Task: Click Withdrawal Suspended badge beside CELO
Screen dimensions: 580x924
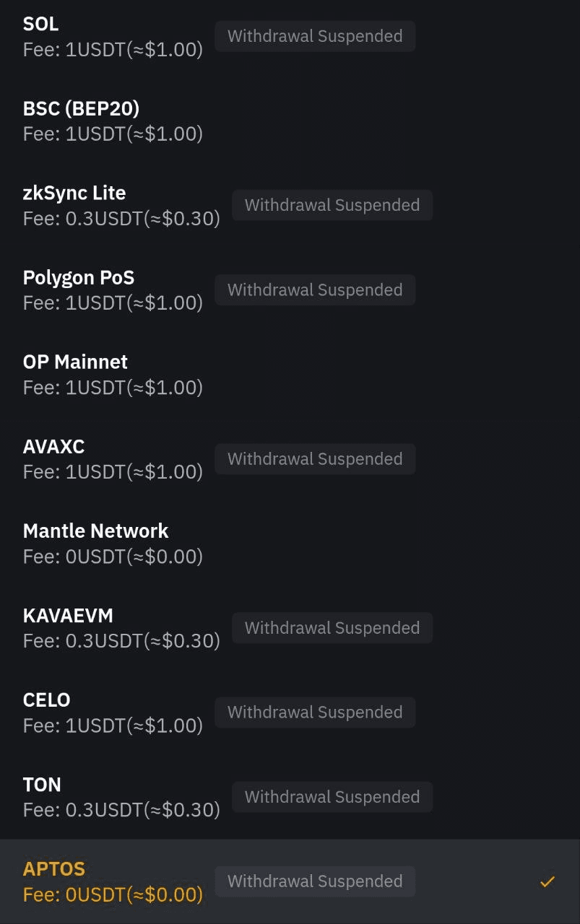Action: [315, 712]
